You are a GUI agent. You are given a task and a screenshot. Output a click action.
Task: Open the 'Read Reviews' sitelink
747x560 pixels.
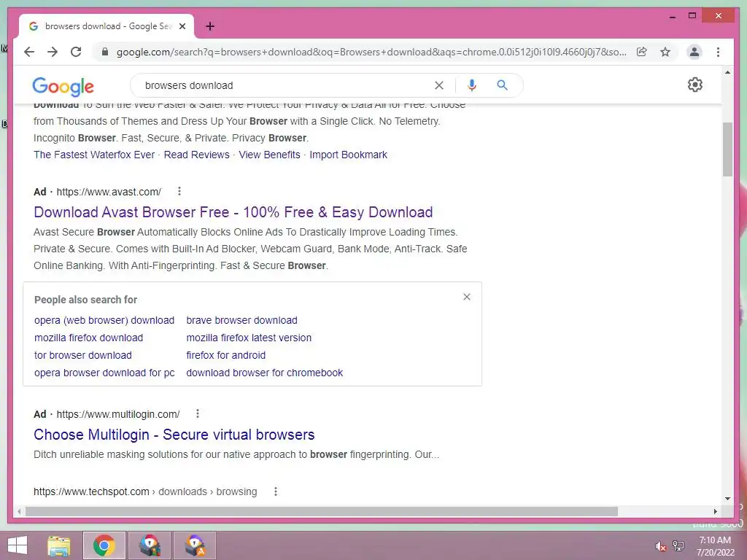point(197,155)
